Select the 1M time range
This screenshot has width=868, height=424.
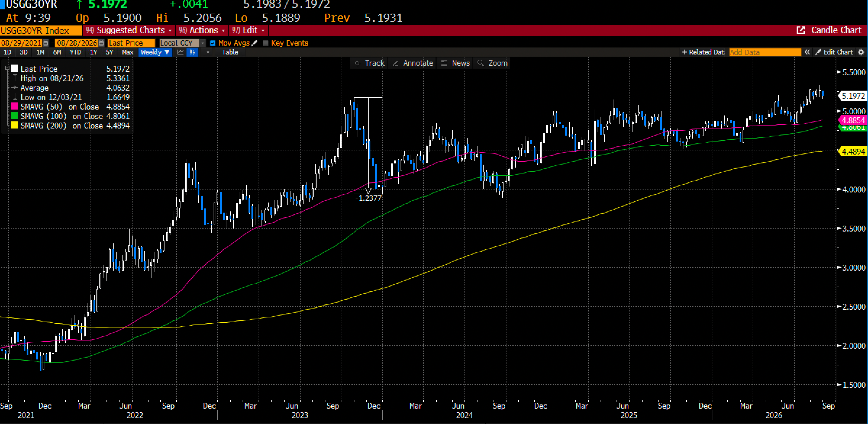click(x=41, y=52)
